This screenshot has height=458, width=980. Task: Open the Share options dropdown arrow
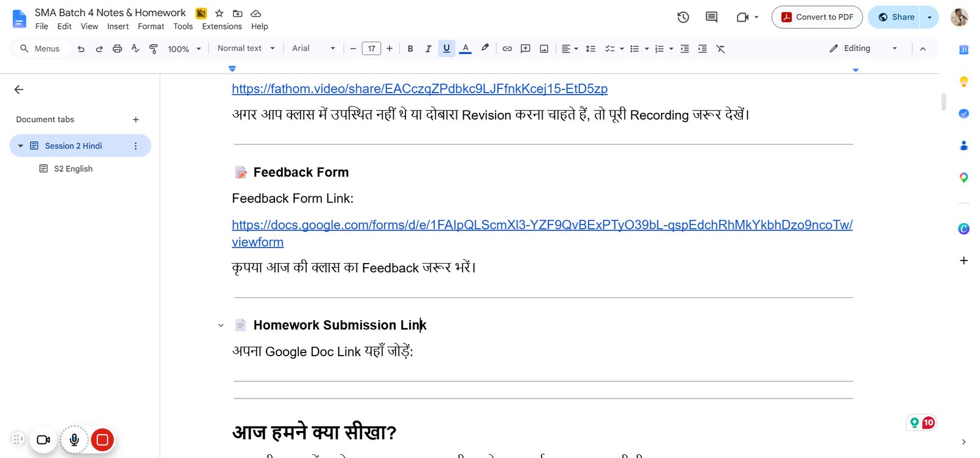tap(929, 17)
